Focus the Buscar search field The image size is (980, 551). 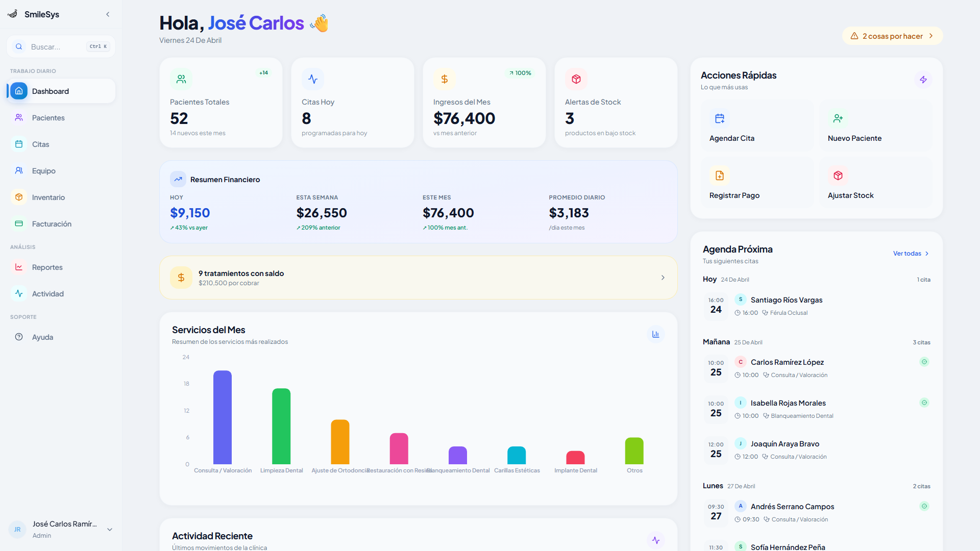pyautogui.click(x=56, y=47)
